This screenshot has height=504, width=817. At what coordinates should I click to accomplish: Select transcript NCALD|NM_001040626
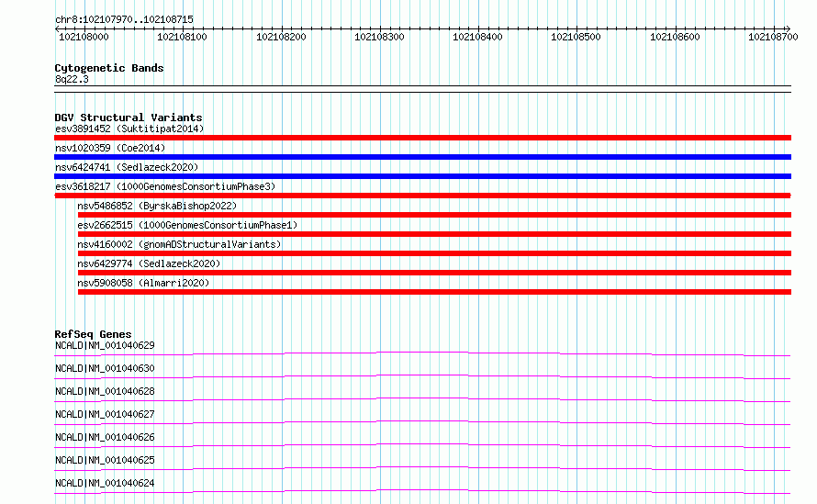tap(105, 437)
